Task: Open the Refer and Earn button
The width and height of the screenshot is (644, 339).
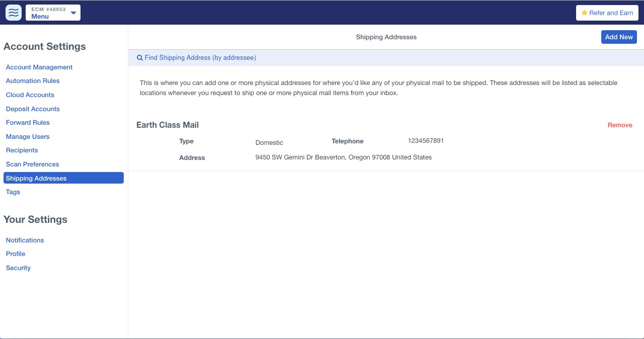Action: [x=607, y=13]
